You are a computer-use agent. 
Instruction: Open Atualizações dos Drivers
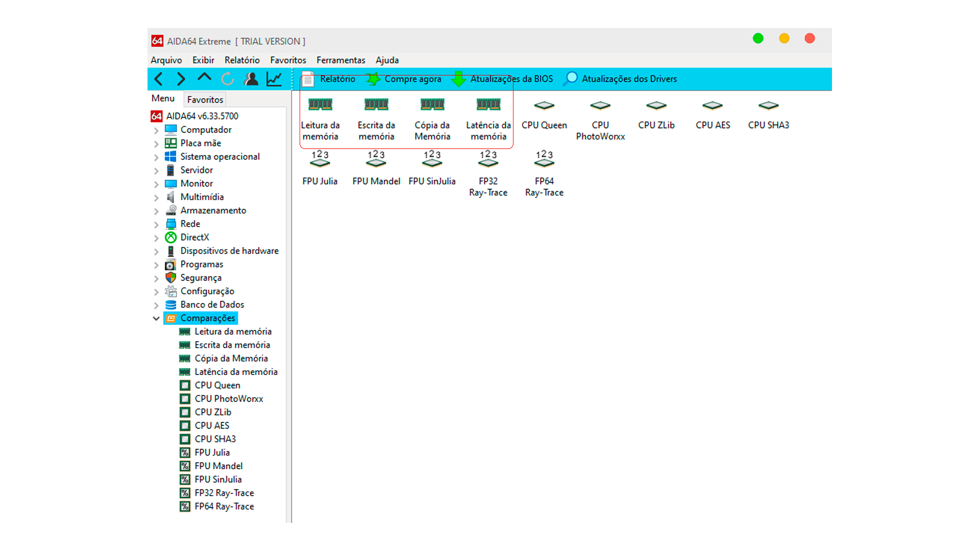coord(620,79)
